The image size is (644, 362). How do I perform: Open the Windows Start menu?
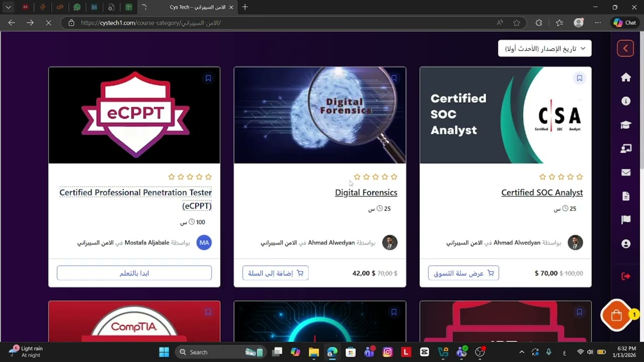[x=164, y=352]
